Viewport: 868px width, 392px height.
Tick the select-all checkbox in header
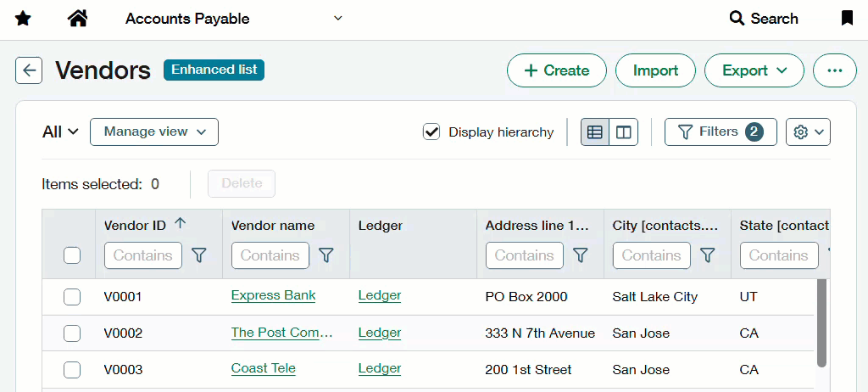72,255
